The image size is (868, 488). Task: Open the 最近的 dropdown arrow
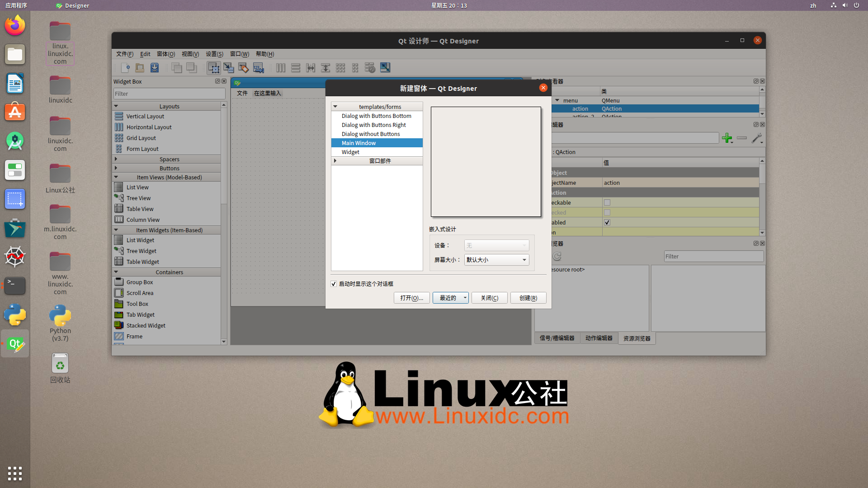click(x=465, y=298)
